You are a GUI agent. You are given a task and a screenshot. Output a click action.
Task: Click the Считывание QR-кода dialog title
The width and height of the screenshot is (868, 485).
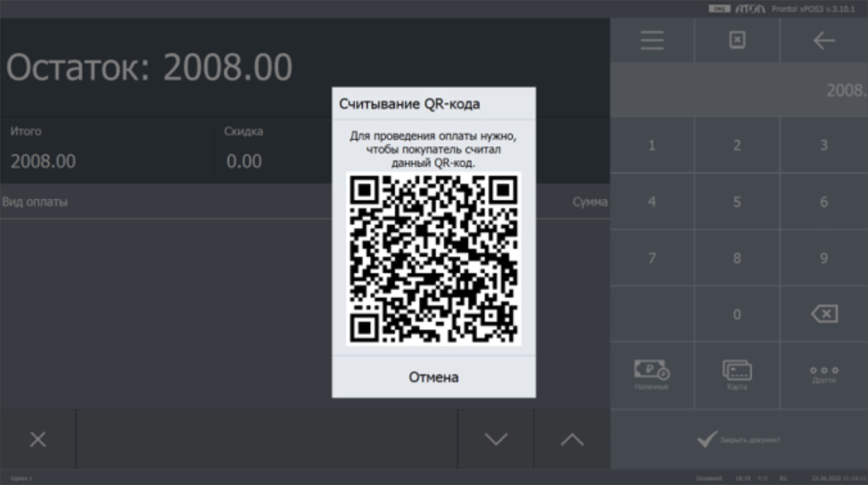tap(409, 104)
